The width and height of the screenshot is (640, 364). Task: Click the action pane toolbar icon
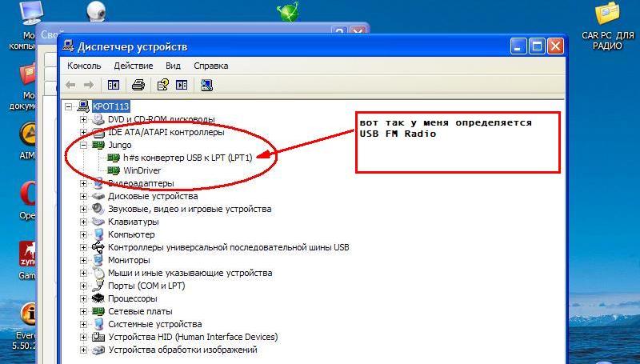[x=182, y=85]
